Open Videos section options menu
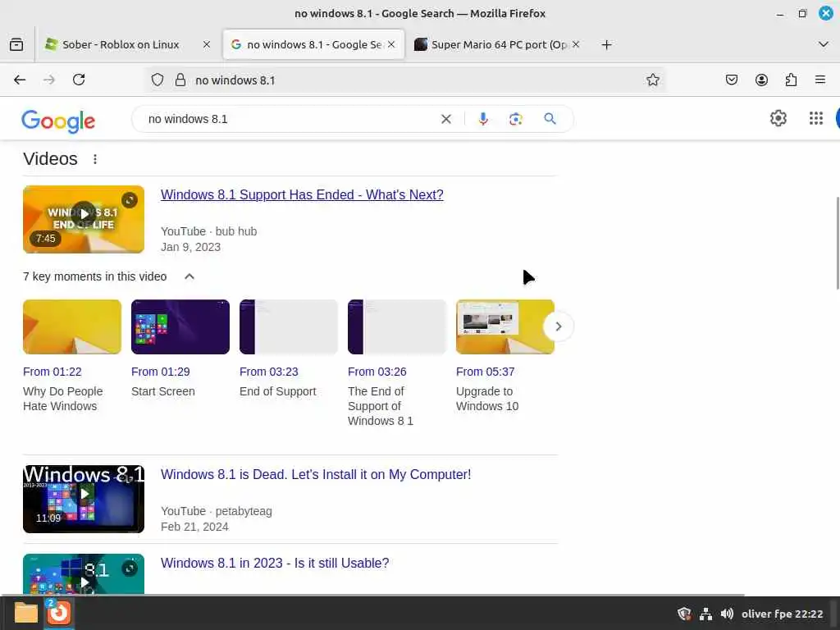Image resolution: width=840 pixels, height=630 pixels. pos(95,159)
